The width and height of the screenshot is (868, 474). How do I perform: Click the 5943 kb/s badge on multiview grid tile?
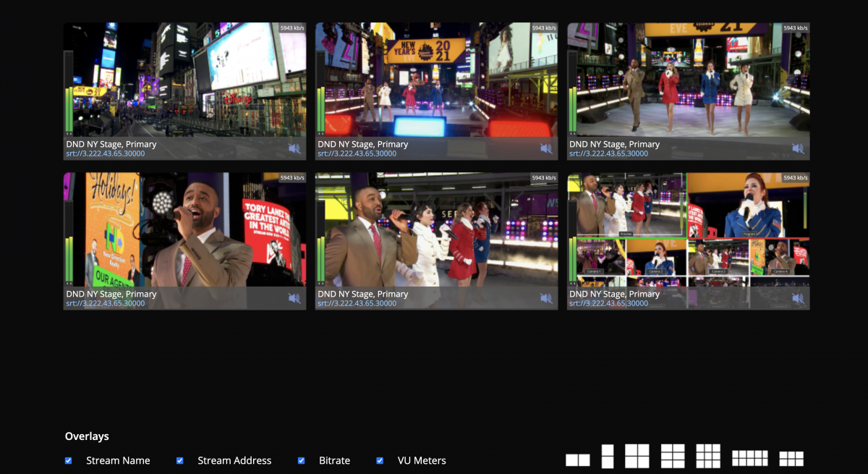tap(796, 178)
